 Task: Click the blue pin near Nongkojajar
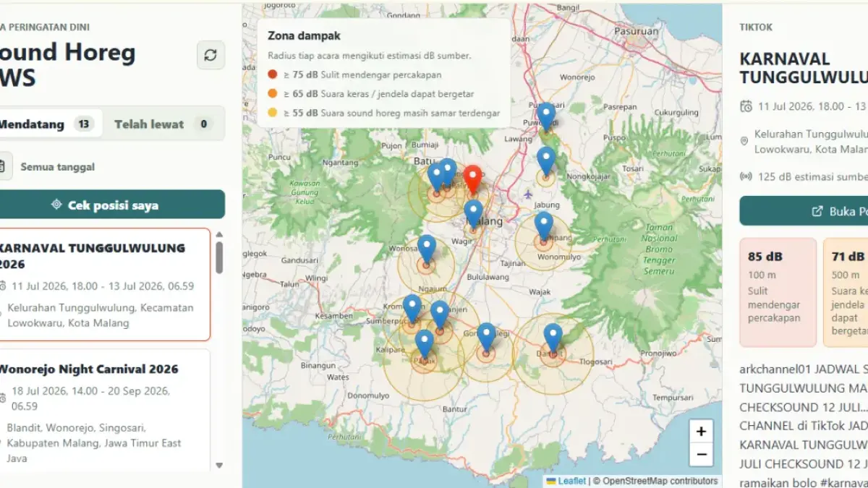click(x=546, y=160)
